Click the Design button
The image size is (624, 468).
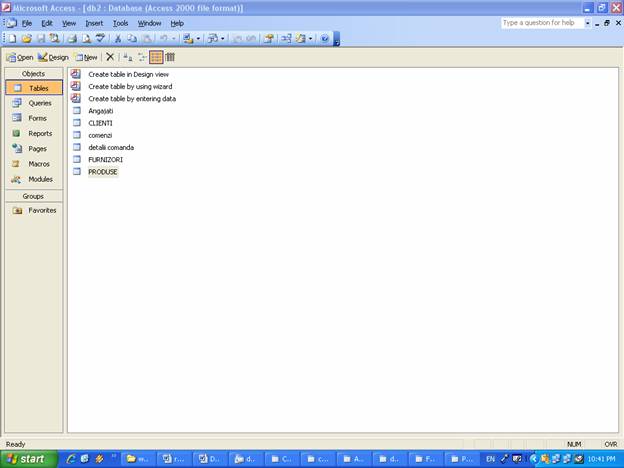(53, 57)
